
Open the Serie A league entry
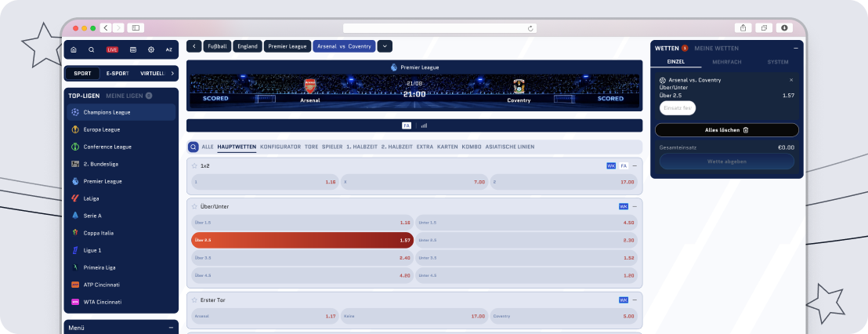coord(121,216)
